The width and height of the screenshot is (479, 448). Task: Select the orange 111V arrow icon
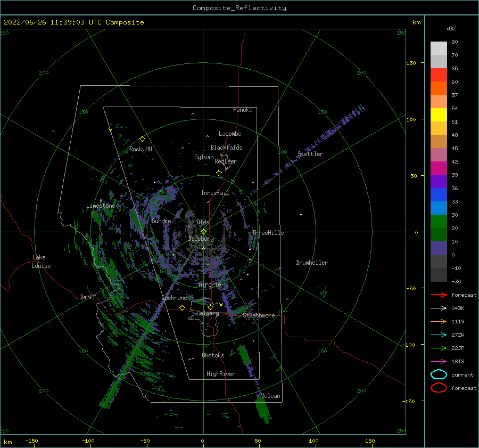(x=439, y=321)
